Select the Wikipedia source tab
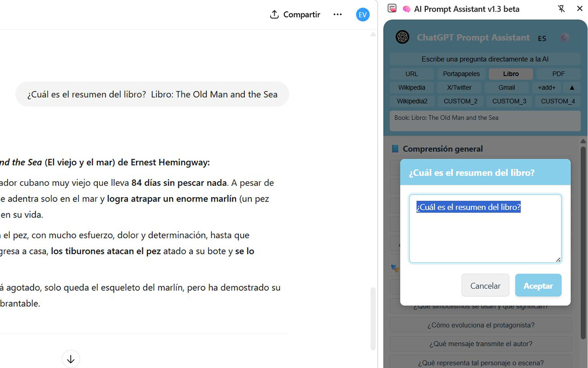Screen dimensions: 588x368 (x=412, y=87)
